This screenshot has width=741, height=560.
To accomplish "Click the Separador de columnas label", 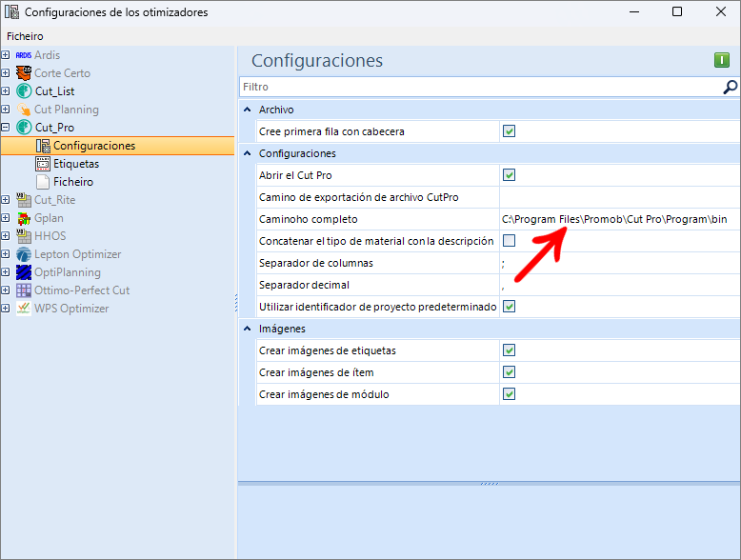I will (x=315, y=263).
